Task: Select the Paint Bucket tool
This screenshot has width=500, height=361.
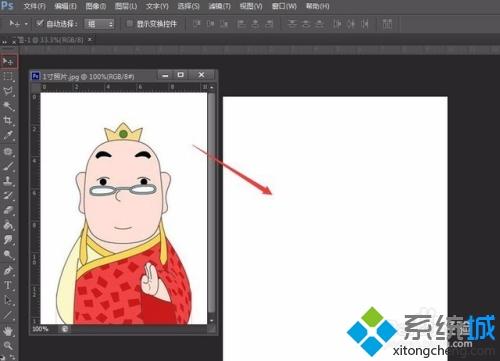Action: 8,225
